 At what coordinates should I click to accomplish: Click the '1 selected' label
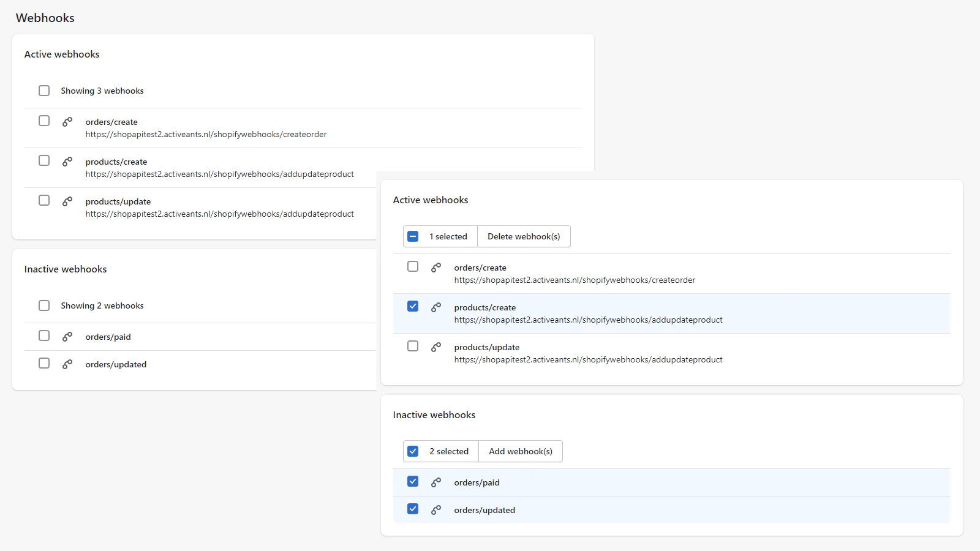click(448, 236)
